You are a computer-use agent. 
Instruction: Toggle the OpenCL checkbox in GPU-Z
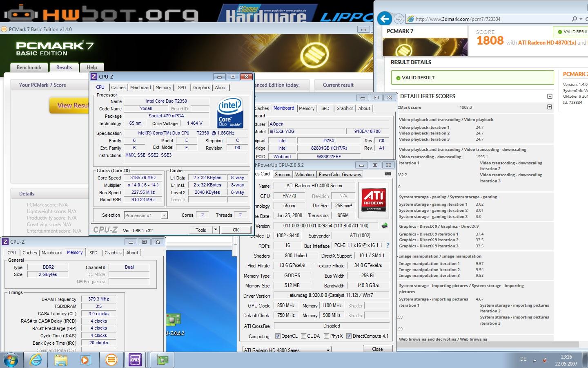pos(278,336)
